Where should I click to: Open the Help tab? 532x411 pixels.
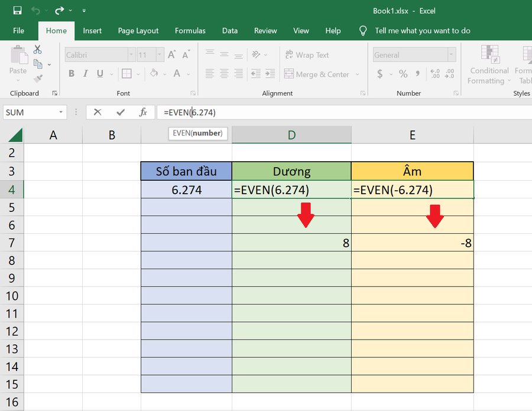click(x=333, y=31)
